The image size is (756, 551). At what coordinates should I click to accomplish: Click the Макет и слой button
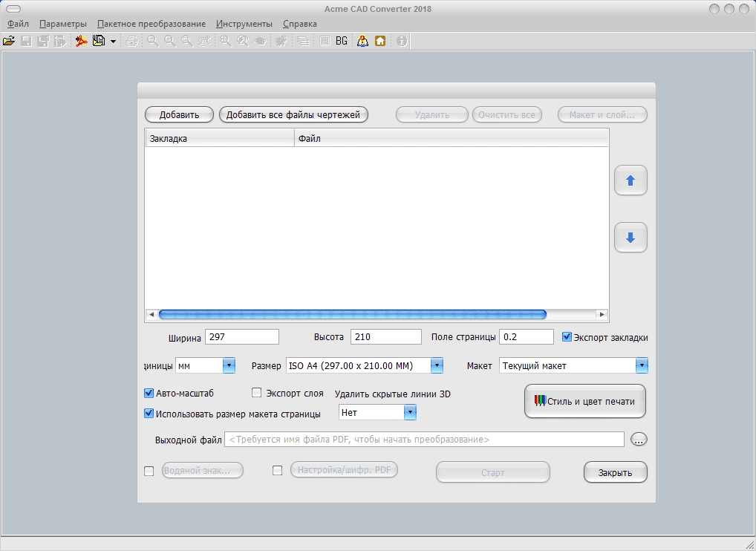[602, 115]
